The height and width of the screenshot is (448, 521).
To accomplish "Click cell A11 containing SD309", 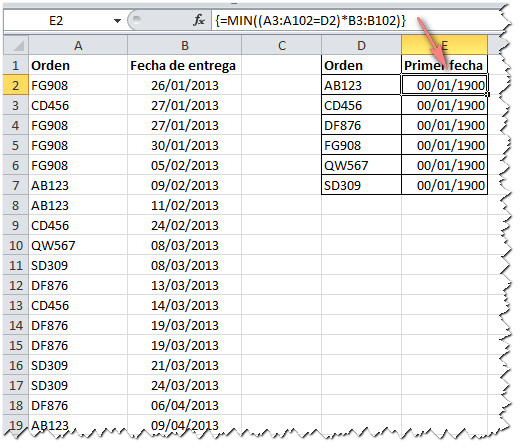I will coord(78,265).
